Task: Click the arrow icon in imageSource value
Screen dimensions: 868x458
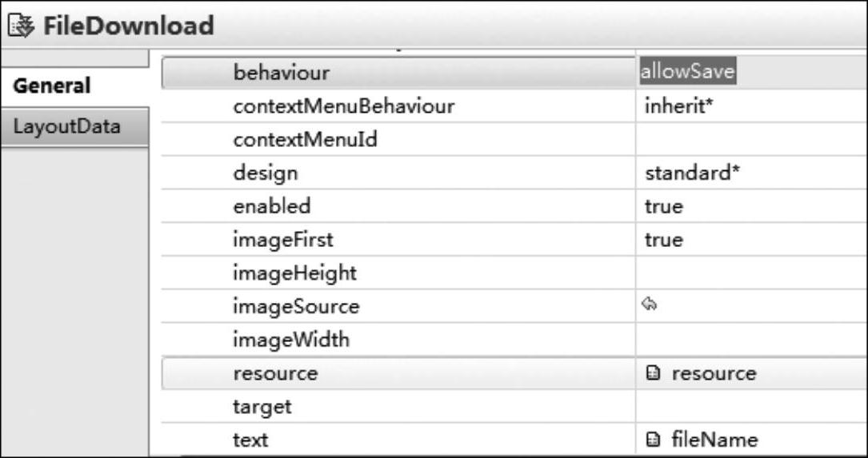Action: (650, 304)
